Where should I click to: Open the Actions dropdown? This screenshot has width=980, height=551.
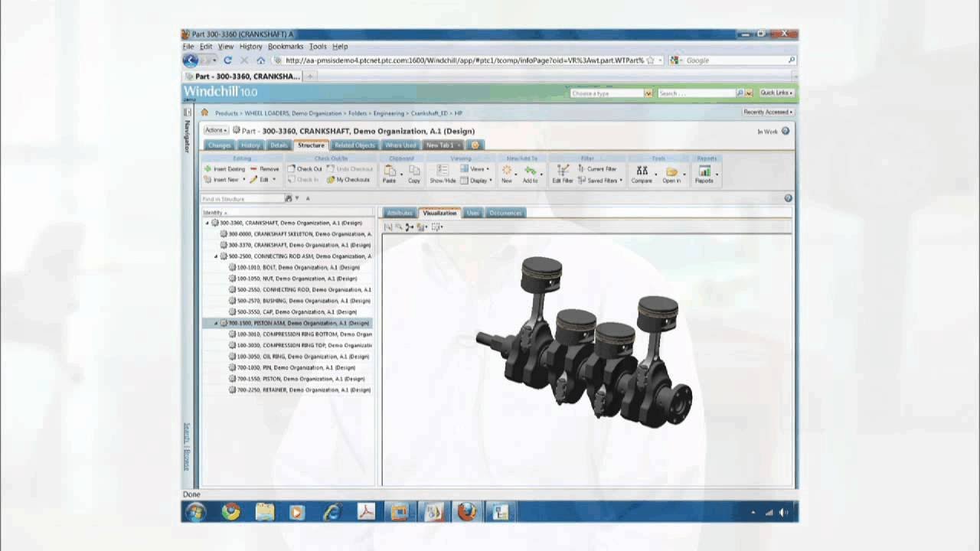pos(216,130)
